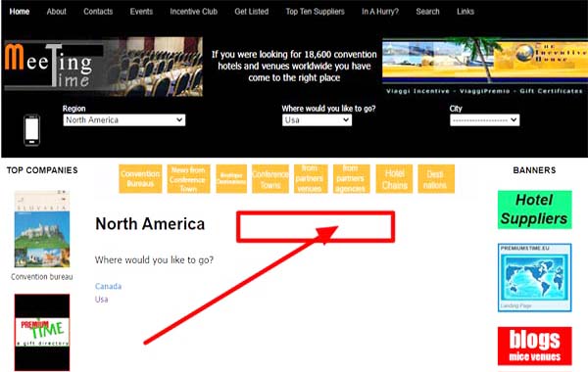Open the Get Listed menu item
The width and height of the screenshot is (588, 372).
(252, 12)
